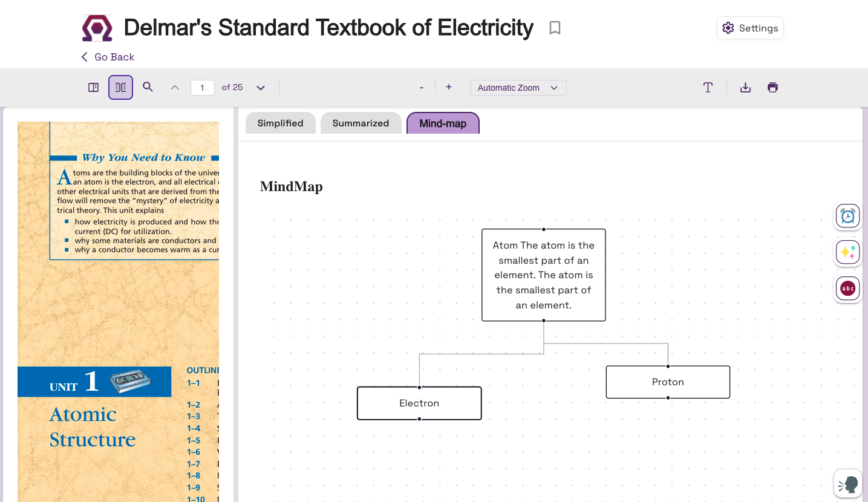Zoom out with the minus button
The image size is (868, 502).
(422, 88)
